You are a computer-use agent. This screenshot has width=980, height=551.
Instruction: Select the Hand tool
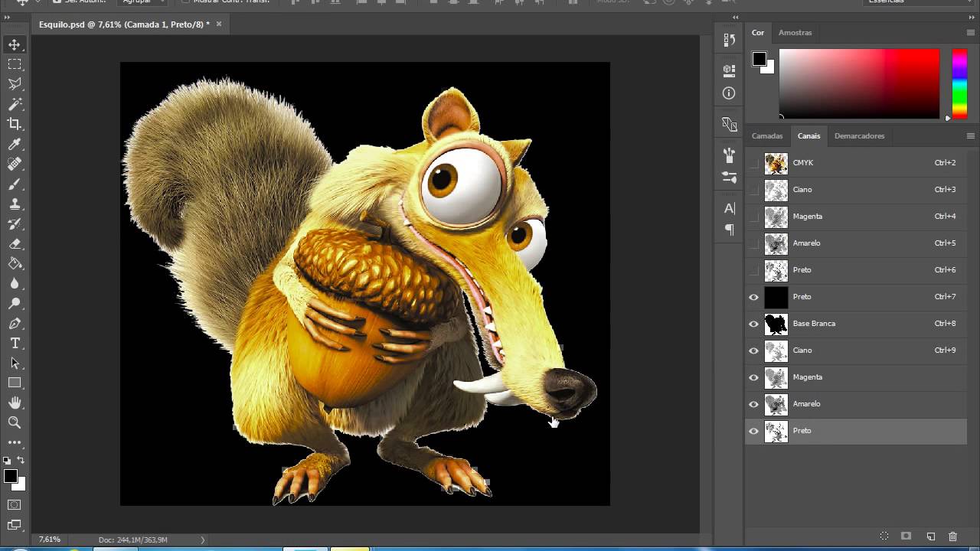15,403
